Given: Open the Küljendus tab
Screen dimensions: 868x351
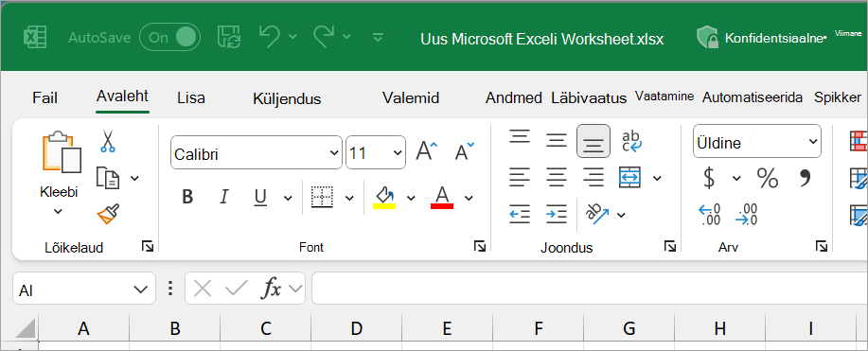Looking at the screenshot, I should point(287,98).
